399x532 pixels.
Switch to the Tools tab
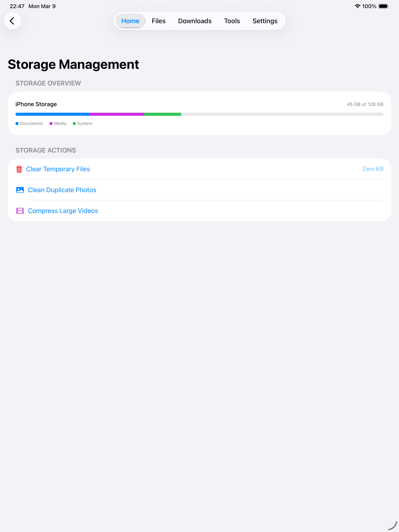click(232, 21)
